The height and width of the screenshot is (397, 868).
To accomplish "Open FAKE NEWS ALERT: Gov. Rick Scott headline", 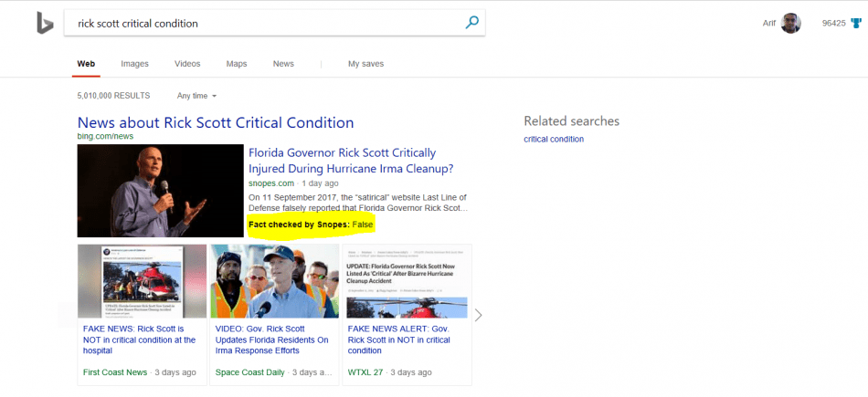I will tap(398, 340).
